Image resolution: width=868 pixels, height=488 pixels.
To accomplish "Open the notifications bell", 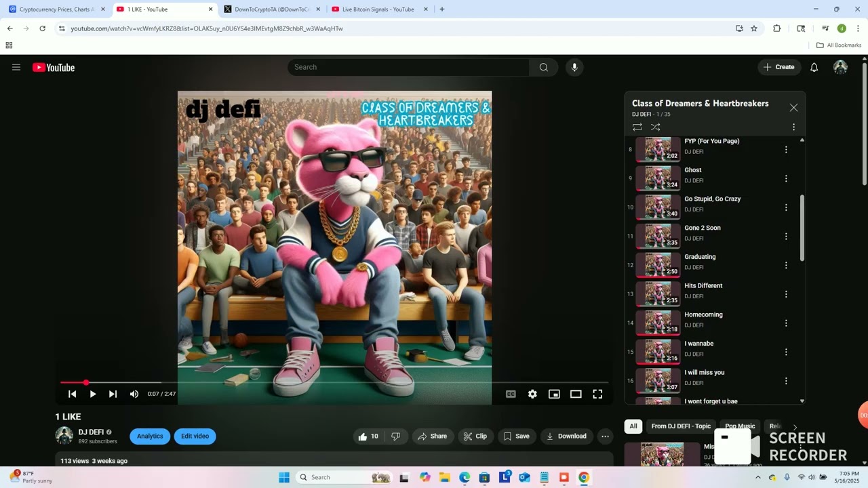I will tap(814, 67).
